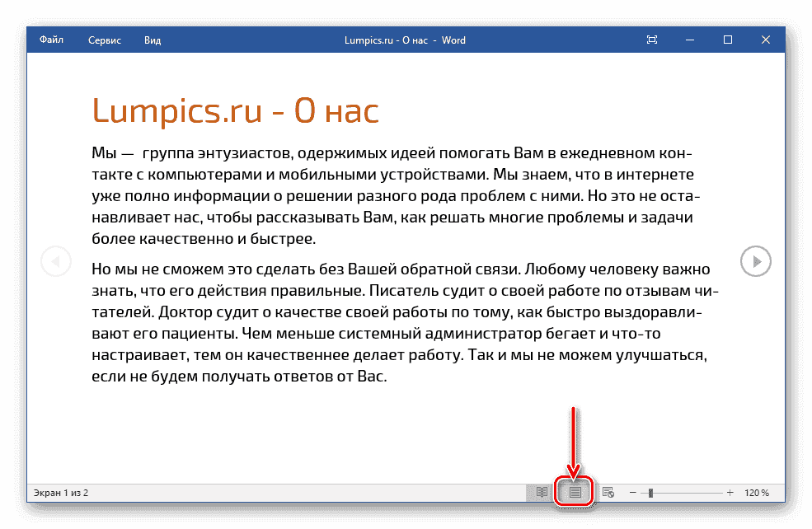
Task: Click the maximize window button
Action: coord(727,39)
